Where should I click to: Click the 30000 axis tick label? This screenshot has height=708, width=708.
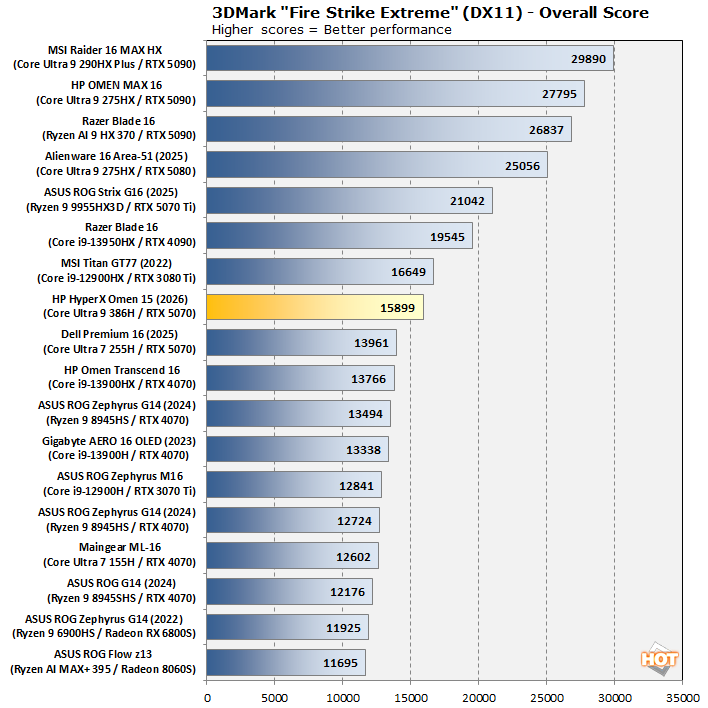pyautogui.click(x=615, y=698)
